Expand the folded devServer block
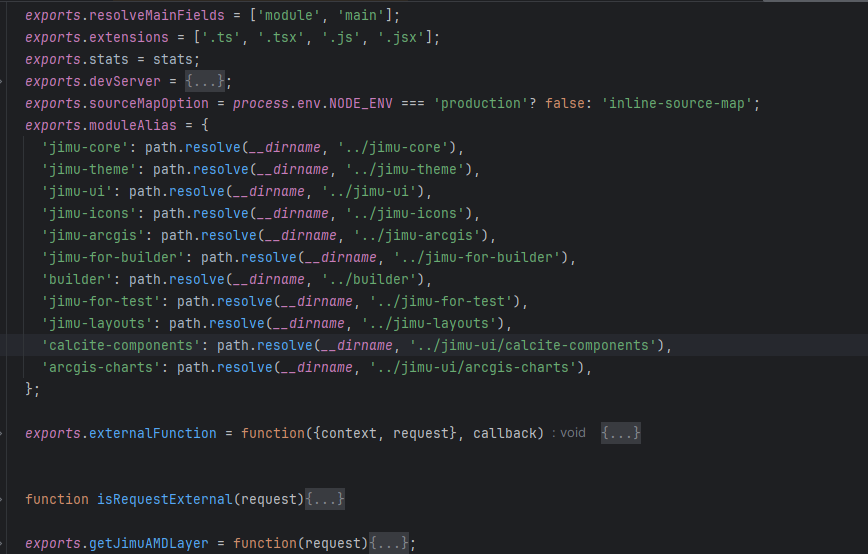Screen dimensions: 868x554 208,81
